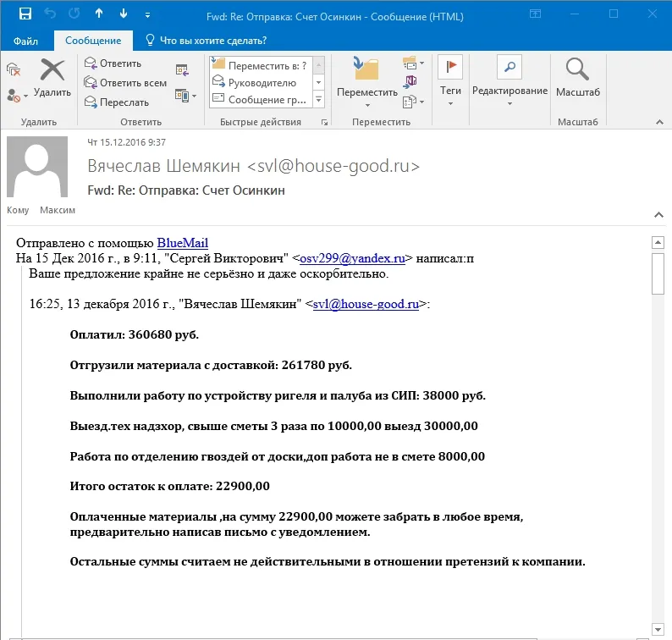Click the Масштаб zoom magnifier

[x=578, y=78]
